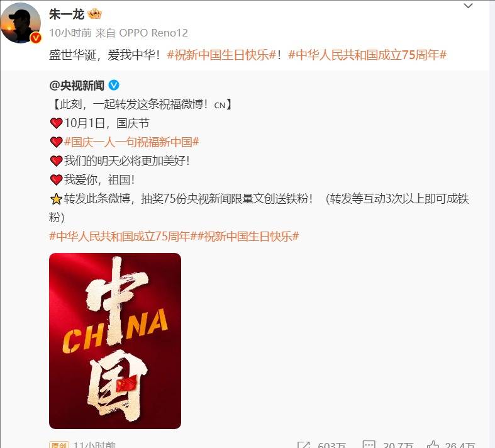This screenshot has width=495, height=448.
Task: Click the orange V verification badge on avatar
Action: tap(36, 38)
